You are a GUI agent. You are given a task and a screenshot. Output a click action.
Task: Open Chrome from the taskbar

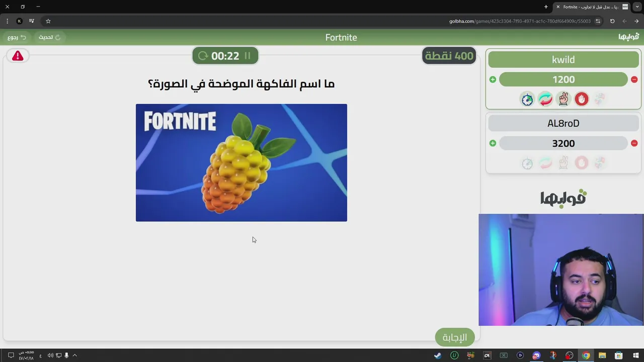click(x=586, y=355)
